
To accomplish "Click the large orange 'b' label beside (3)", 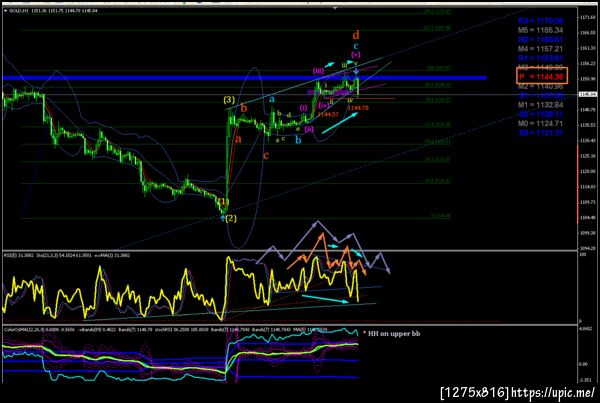I will coord(244,108).
